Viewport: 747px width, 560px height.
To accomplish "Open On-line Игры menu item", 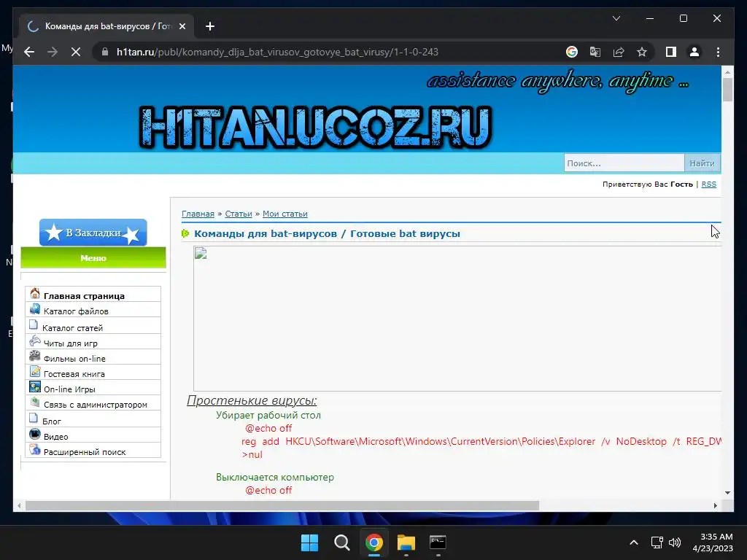I will point(69,389).
